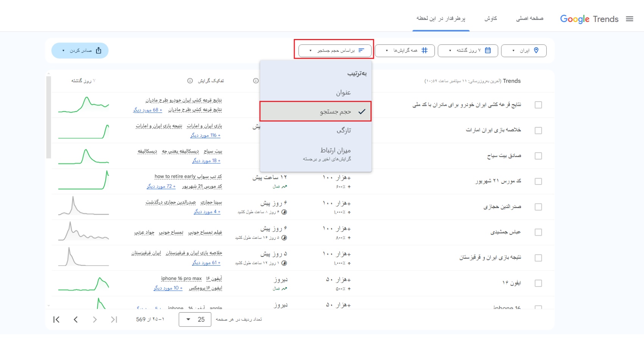This screenshot has width=644, height=341.
Task: Open the کاوش tab
Action: tap(491, 19)
